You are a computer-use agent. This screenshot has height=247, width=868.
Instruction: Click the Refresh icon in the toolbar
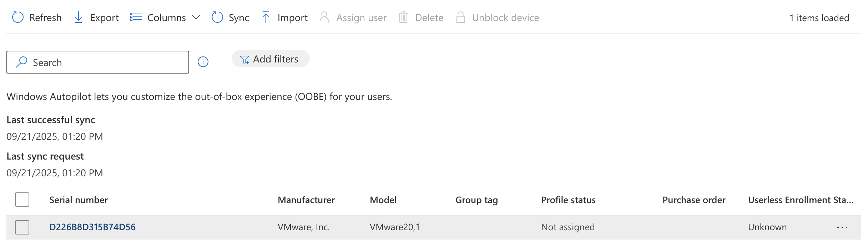[x=17, y=17]
